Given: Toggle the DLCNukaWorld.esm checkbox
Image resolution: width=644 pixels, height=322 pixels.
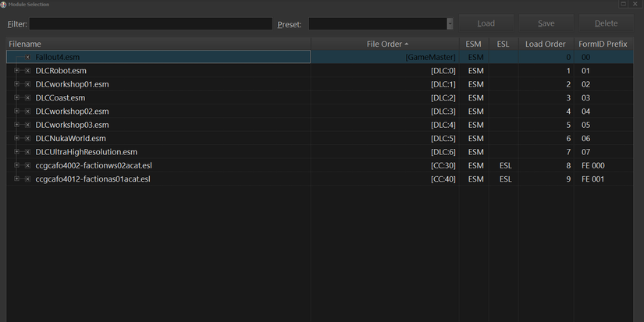Looking at the screenshot, I should click(27, 139).
